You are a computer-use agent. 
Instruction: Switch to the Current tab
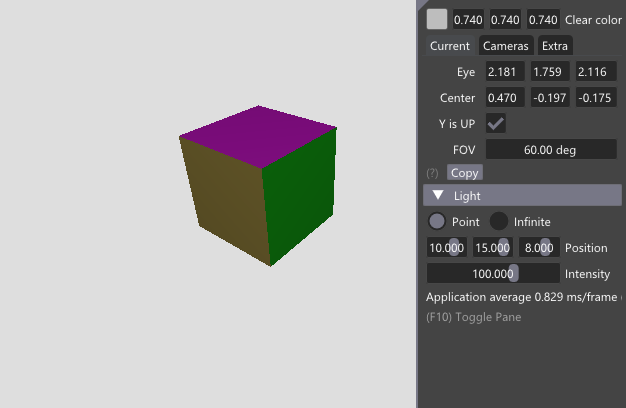449,46
